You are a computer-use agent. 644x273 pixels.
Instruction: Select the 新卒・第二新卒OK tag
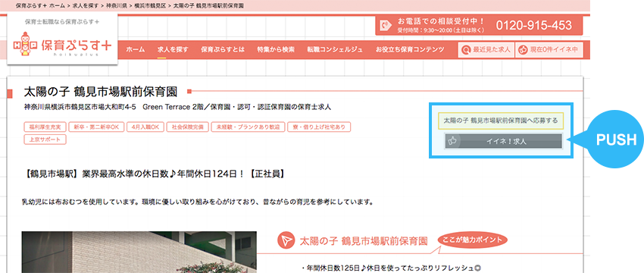(96, 127)
